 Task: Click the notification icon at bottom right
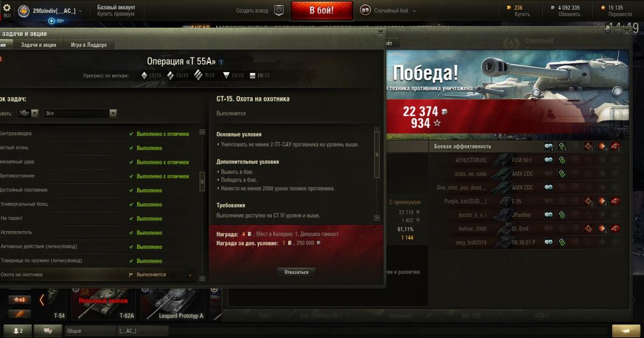pos(626,331)
